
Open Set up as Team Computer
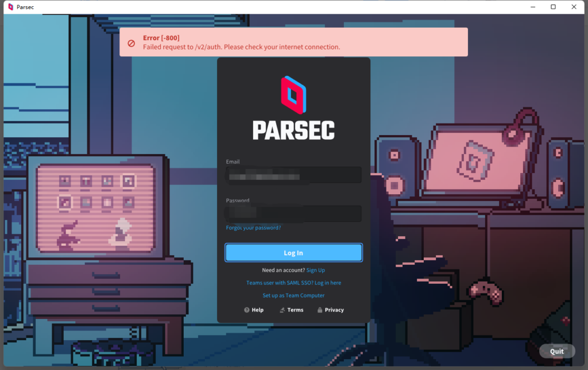[x=293, y=295]
